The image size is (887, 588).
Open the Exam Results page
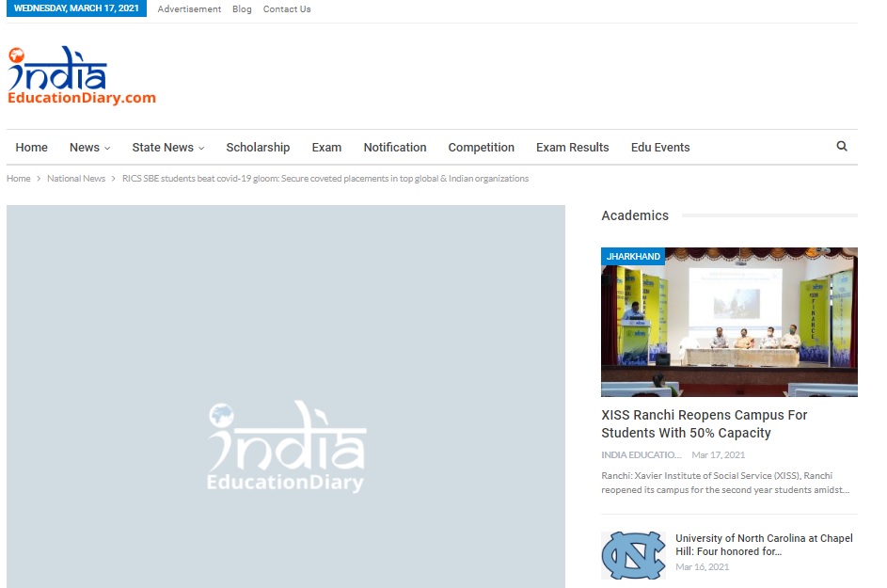(x=572, y=148)
